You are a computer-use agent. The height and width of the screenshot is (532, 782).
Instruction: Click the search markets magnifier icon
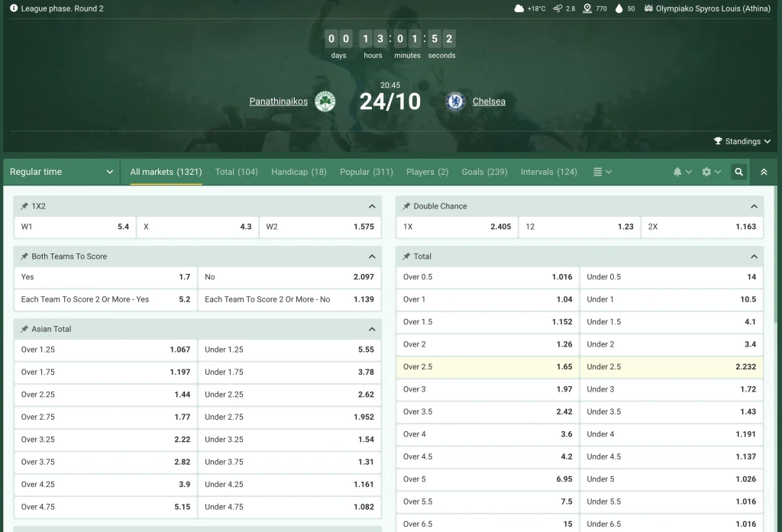(738, 172)
